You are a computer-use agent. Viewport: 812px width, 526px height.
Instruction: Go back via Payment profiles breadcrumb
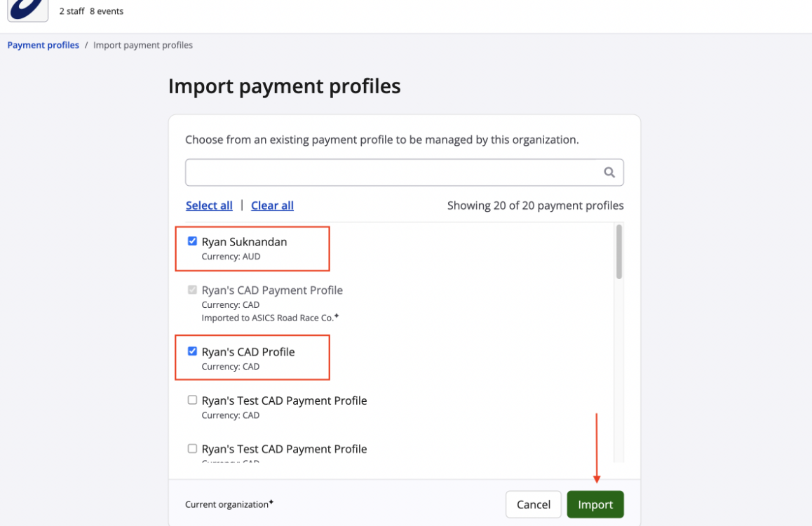pyautogui.click(x=43, y=45)
